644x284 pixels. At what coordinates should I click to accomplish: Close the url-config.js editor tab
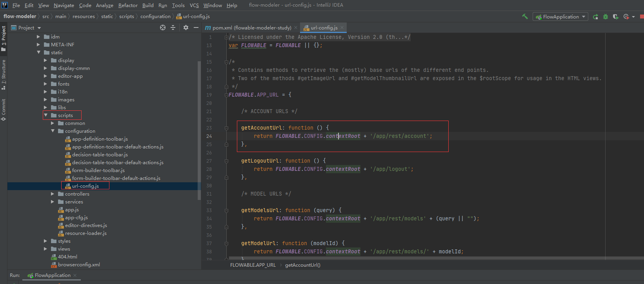click(342, 27)
